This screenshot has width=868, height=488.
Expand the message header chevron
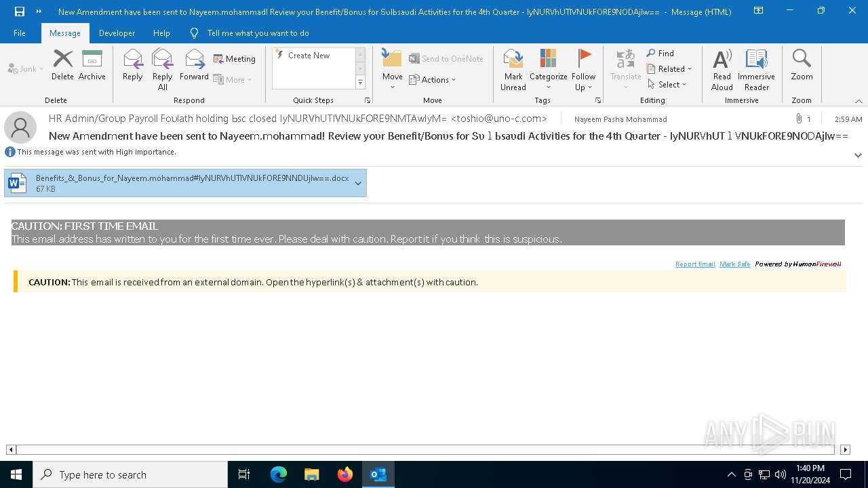858,155
